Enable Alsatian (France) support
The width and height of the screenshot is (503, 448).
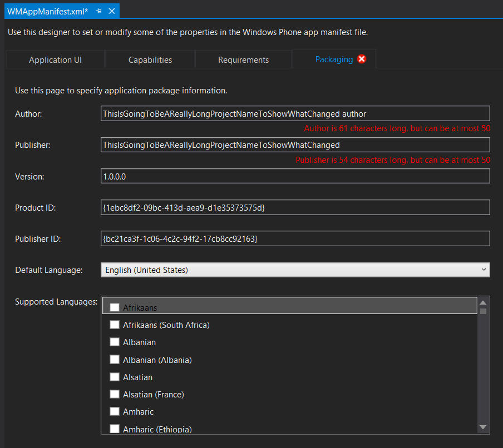(115, 394)
